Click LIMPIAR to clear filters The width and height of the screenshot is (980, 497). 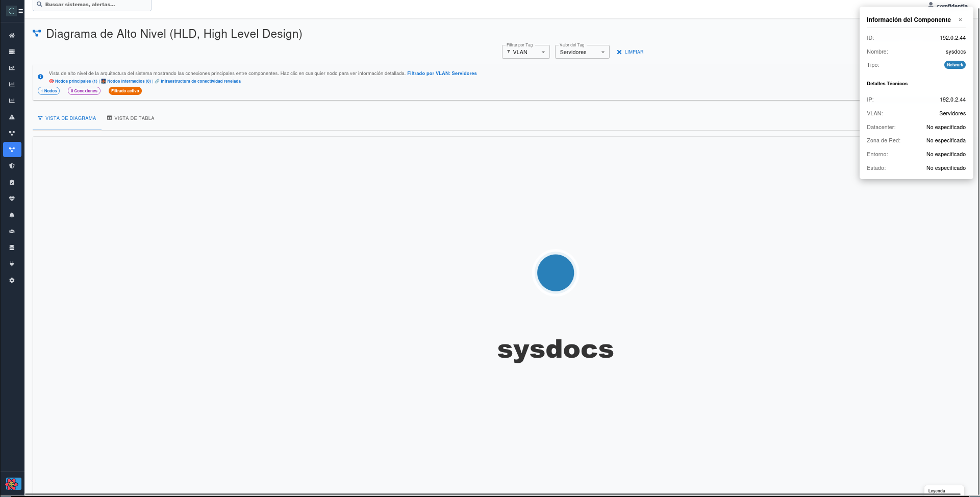630,52
